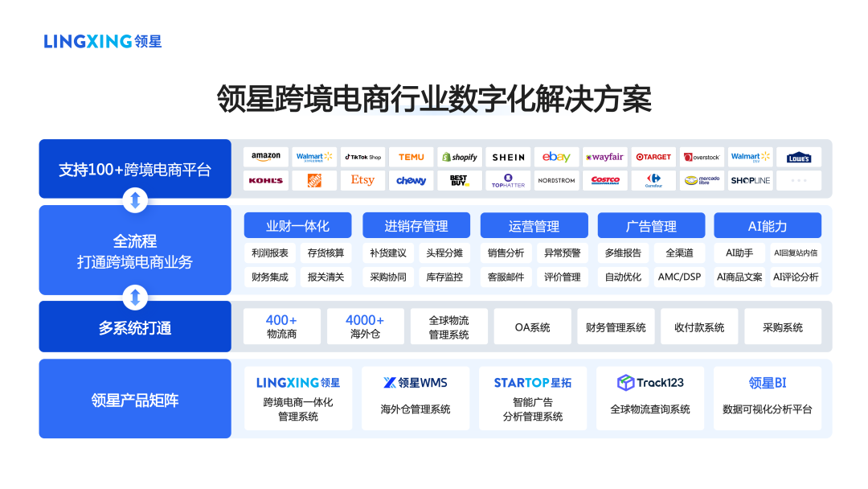868x489 pixels.
Task: Click the LINGXING 领星 logo top left
Action: (102, 38)
